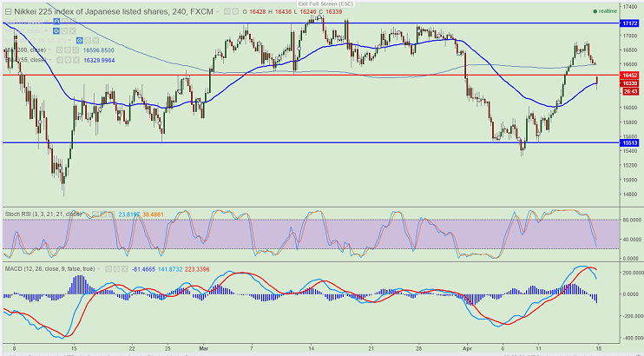Remove the MA row above Ichimoku via X
This screenshot has height=356, width=644.
pos(72,31)
